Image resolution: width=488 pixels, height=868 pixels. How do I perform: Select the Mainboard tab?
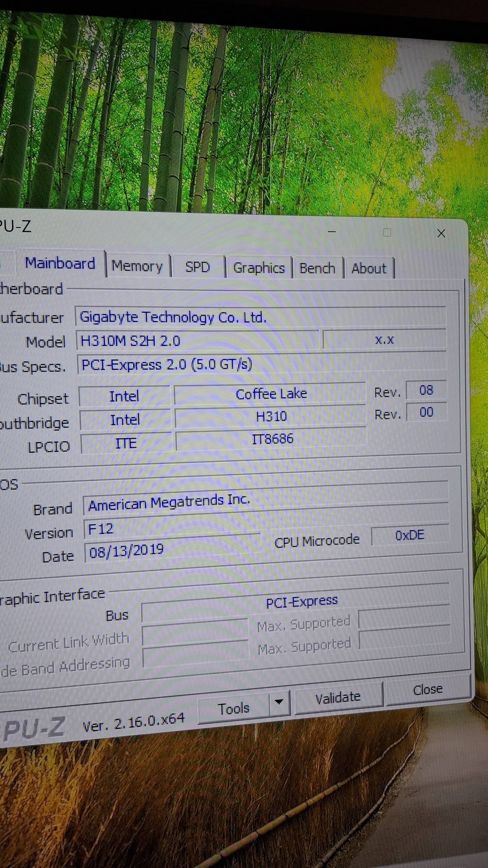[60, 263]
